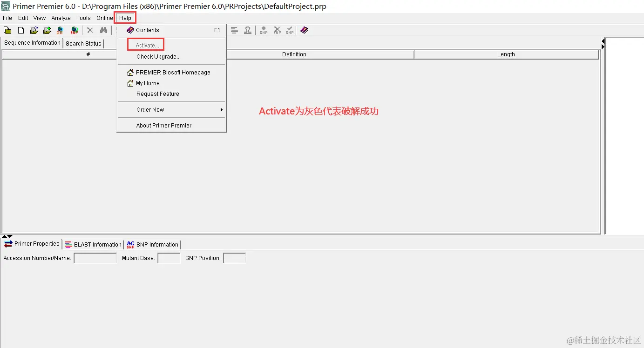The height and width of the screenshot is (348, 644).
Task: Close the Help menu via its title
Action: (125, 18)
